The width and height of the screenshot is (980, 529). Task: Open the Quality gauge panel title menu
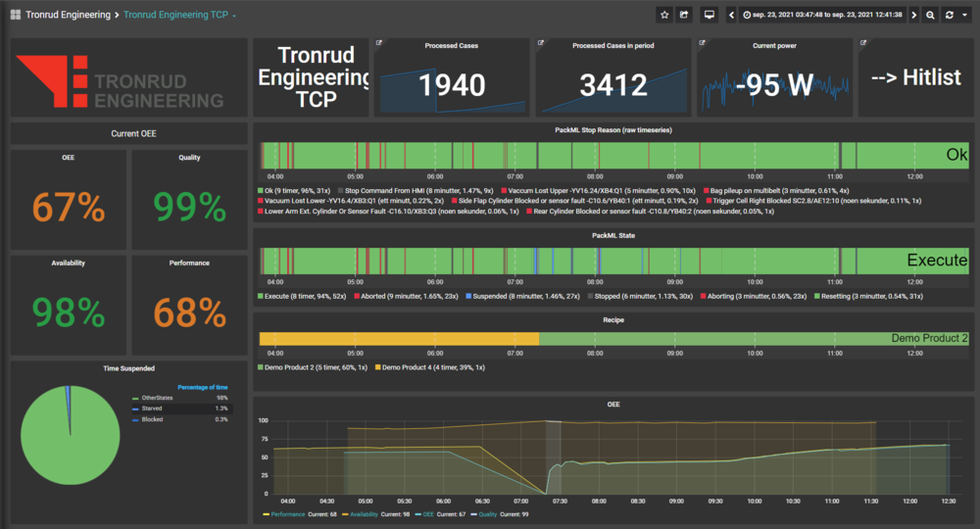pyautogui.click(x=189, y=158)
